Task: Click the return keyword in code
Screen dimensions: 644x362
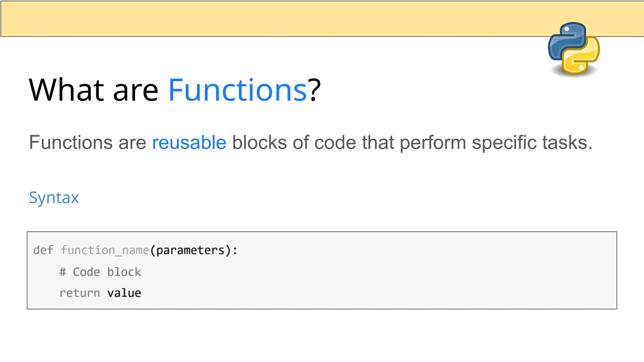Action: click(x=80, y=293)
